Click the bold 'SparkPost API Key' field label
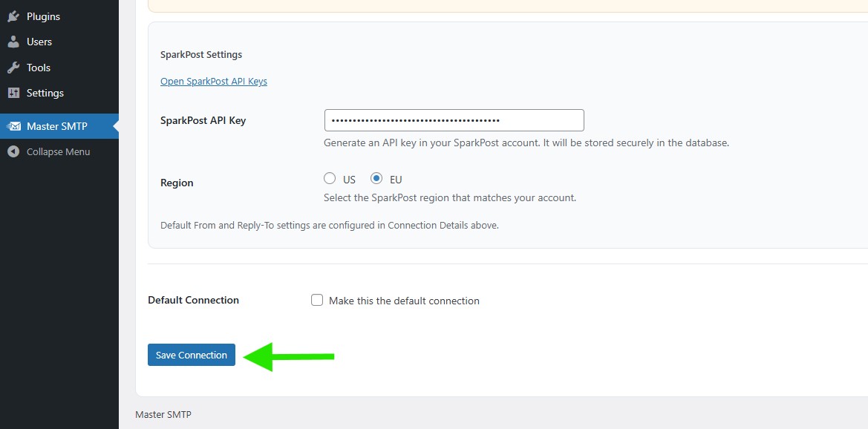The width and height of the screenshot is (868, 429). (x=203, y=120)
